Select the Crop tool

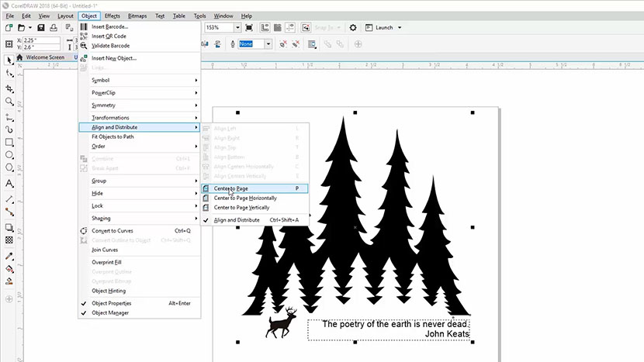pyautogui.click(x=9, y=88)
